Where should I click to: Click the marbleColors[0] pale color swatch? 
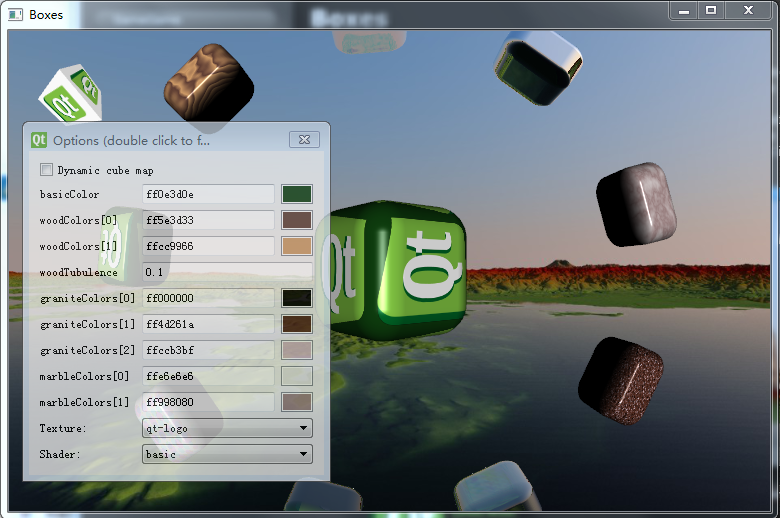click(297, 376)
